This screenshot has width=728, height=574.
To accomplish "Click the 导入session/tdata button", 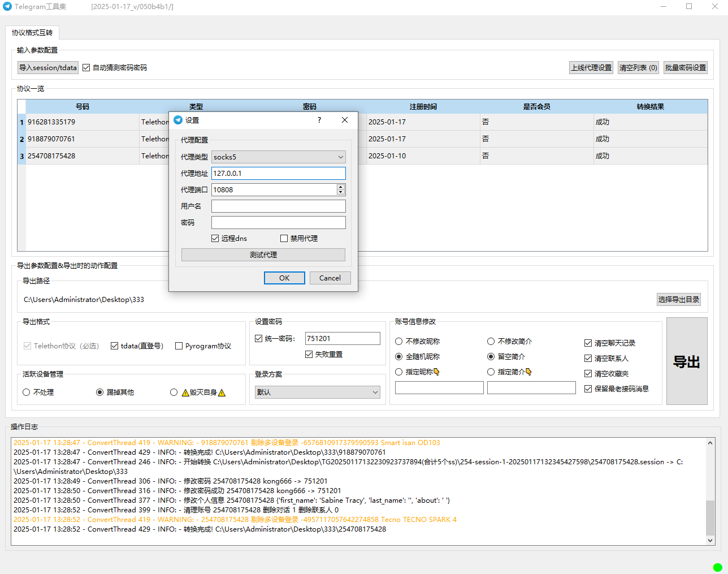I will pyautogui.click(x=48, y=68).
